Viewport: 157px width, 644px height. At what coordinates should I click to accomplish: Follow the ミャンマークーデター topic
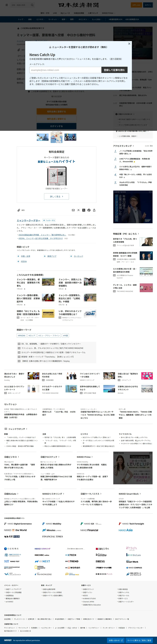[x=49, y=221]
